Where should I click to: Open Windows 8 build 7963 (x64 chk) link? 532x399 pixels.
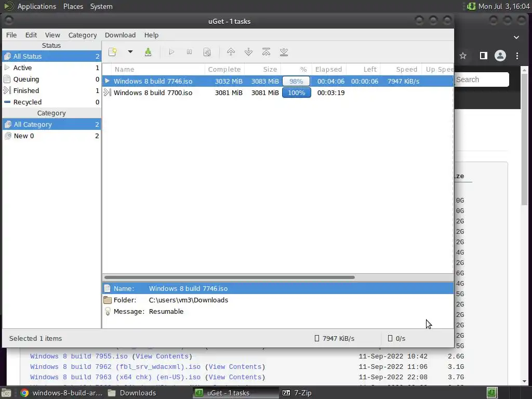click(x=115, y=377)
